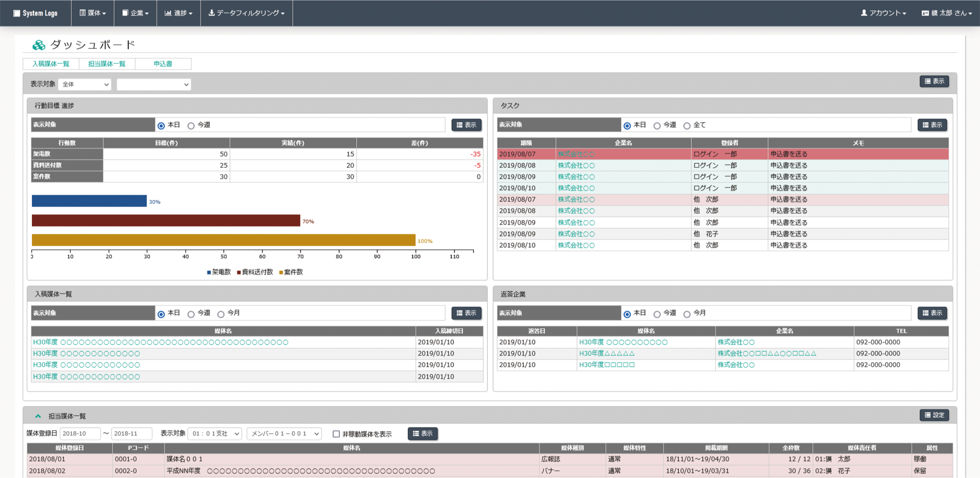Open the メンバー01－001 dropdown
This screenshot has width=980, height=478.
point(284,434)
